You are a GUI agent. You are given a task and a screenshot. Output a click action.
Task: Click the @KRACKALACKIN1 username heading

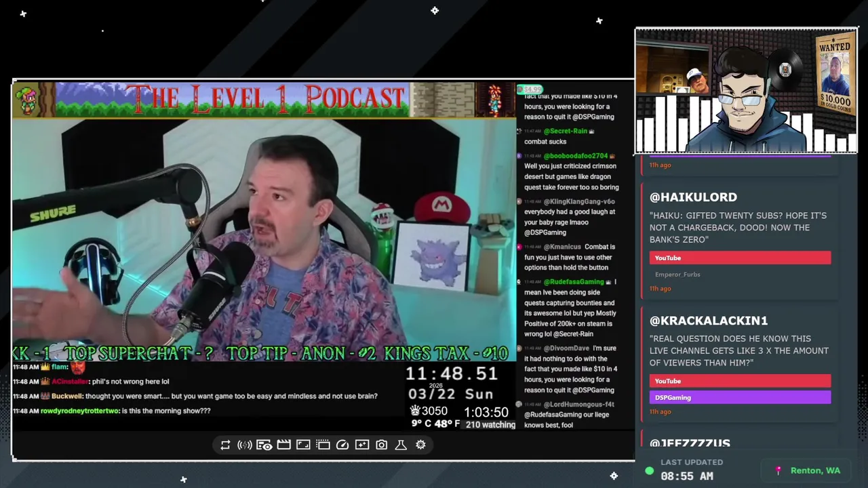pyautogui.click(x=709, y=321)
